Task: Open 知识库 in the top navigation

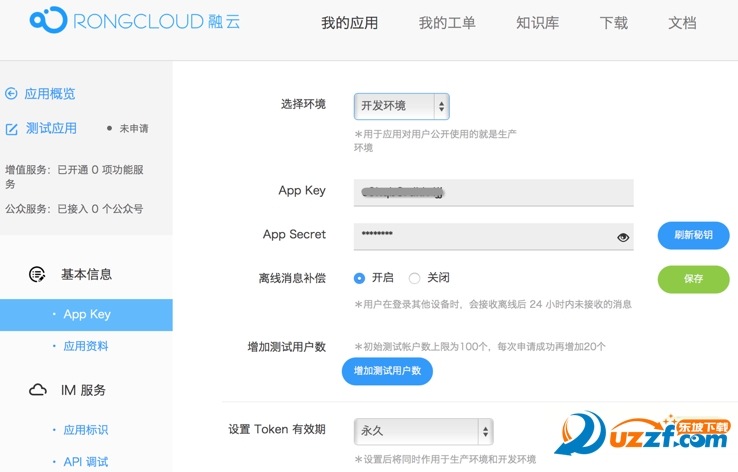Action: click(x=537, y=23)
